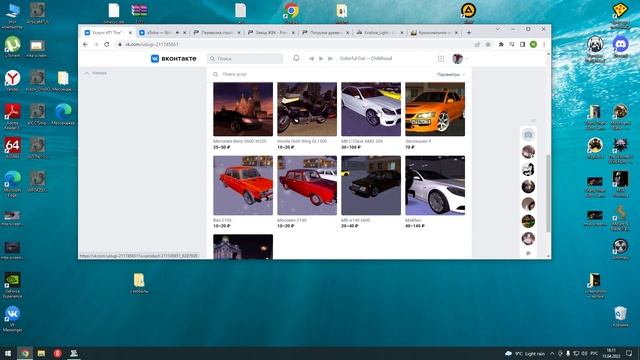Go back with Chrome back arrow

coord(85,44)
